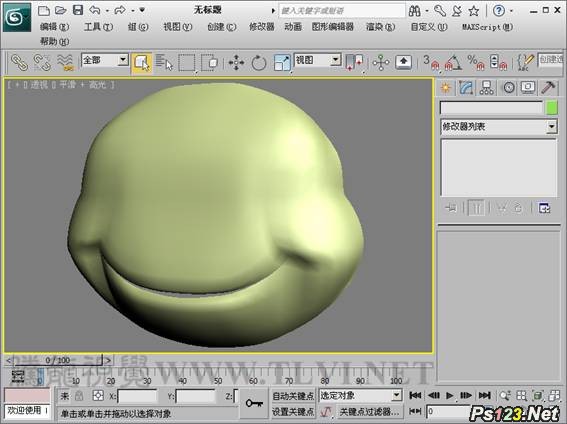567x424 pixels.
Task: Select the Bind to Space Warp tool
Action: click(65, 62)
